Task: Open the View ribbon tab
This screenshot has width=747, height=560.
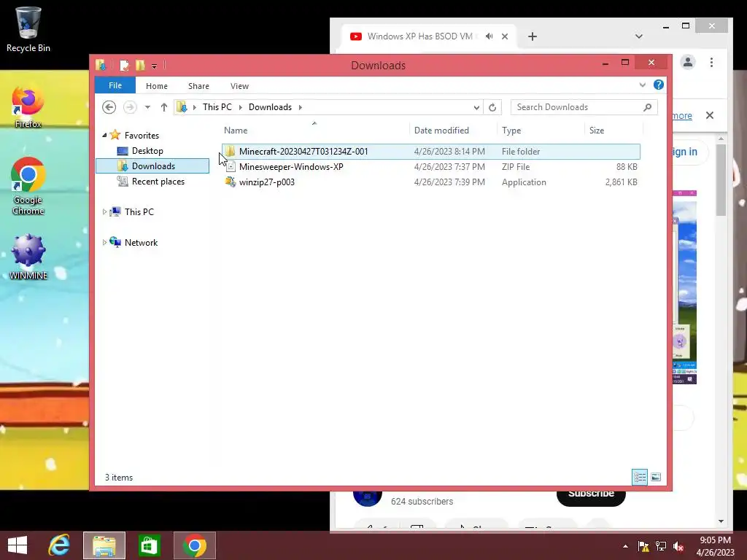Action: coord(239,86)
